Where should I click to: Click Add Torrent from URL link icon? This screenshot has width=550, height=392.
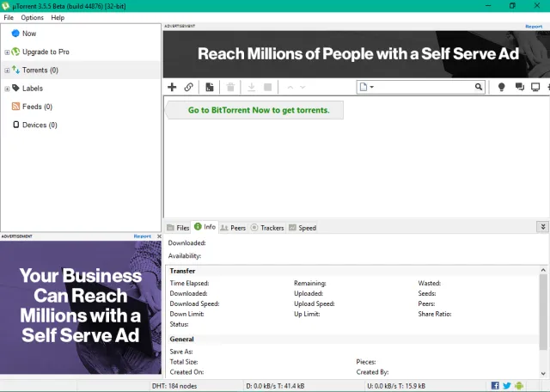(189, 87)
